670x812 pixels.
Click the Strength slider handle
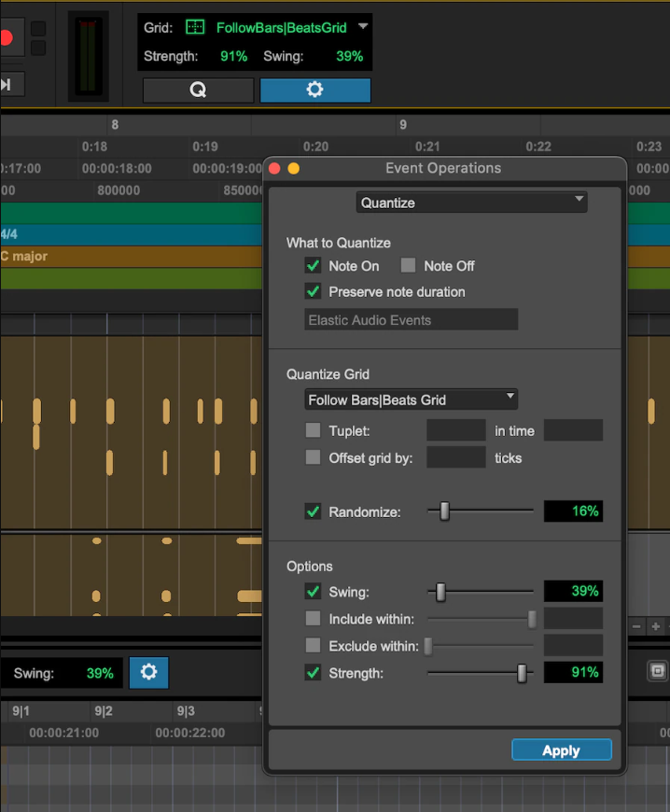pos(523,672)
